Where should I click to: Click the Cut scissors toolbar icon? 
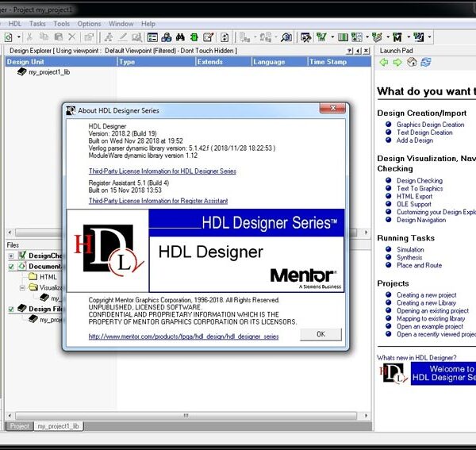(29, 37)
